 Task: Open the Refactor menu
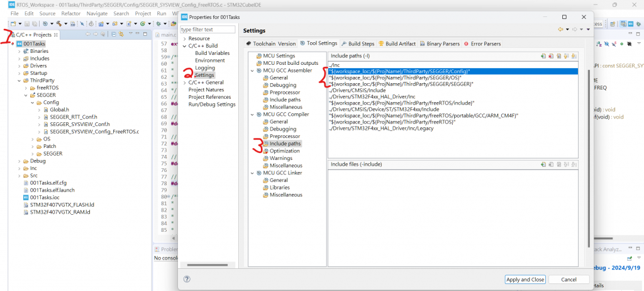tap(70, 14)
